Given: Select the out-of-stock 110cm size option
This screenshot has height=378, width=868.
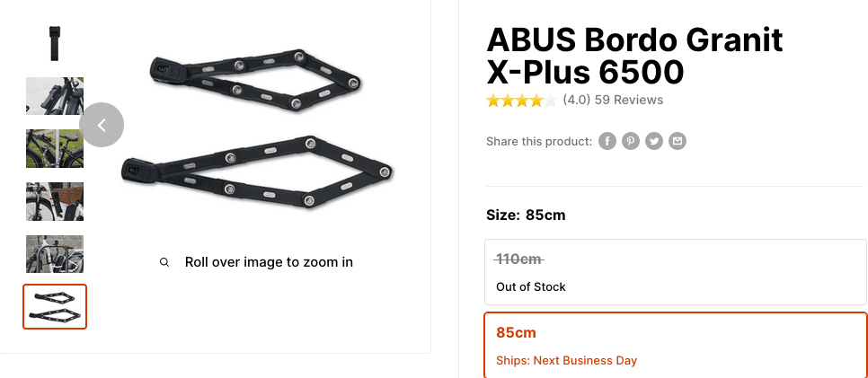Looking at the screenshot, I should [675, 272].
